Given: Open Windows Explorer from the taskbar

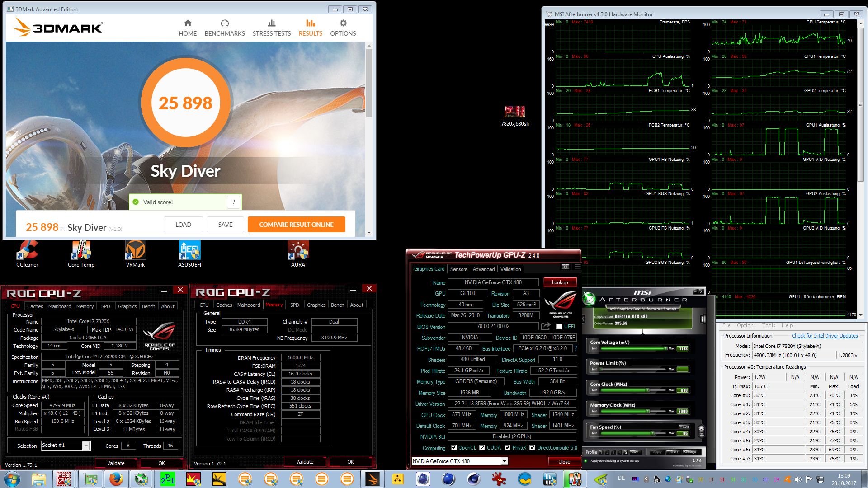Looking at the screenshot, I should pyautogui.click(x=39, y=479).
